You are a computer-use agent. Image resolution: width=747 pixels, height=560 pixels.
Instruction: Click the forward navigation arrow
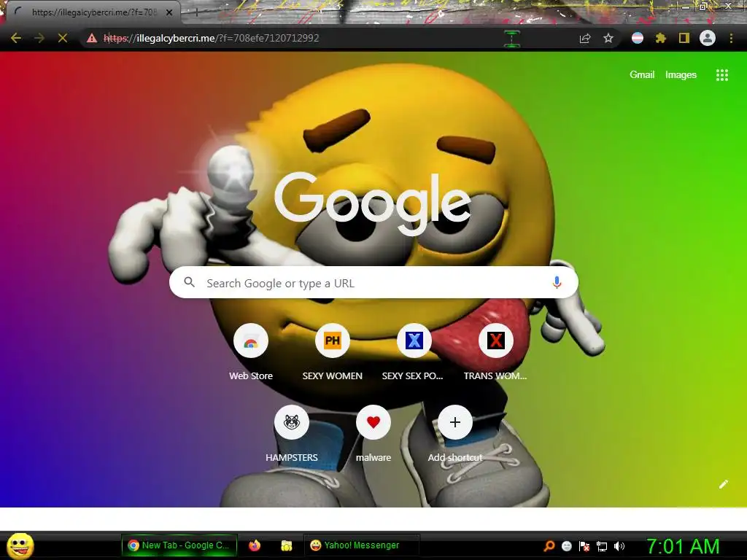tap(39, 38)
